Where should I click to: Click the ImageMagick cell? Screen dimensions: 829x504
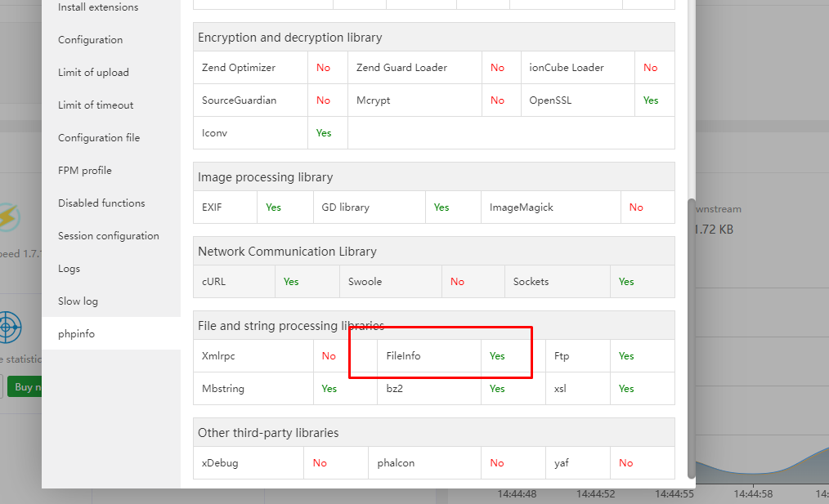click(x=522, y=207)
